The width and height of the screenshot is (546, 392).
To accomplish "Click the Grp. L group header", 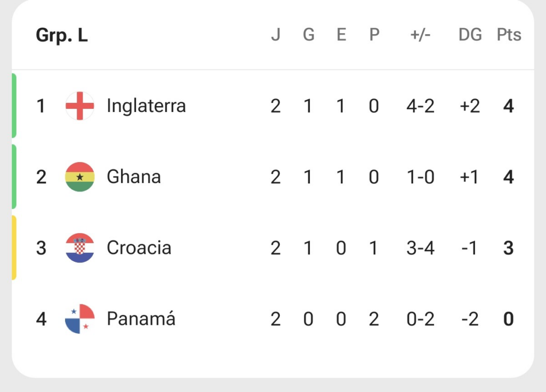I will (62, 36).
